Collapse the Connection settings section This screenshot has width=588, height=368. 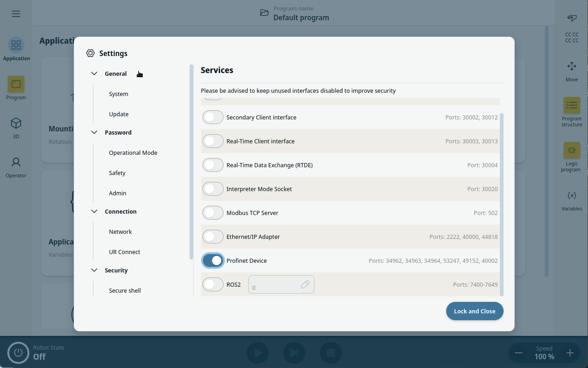[95, 211]
